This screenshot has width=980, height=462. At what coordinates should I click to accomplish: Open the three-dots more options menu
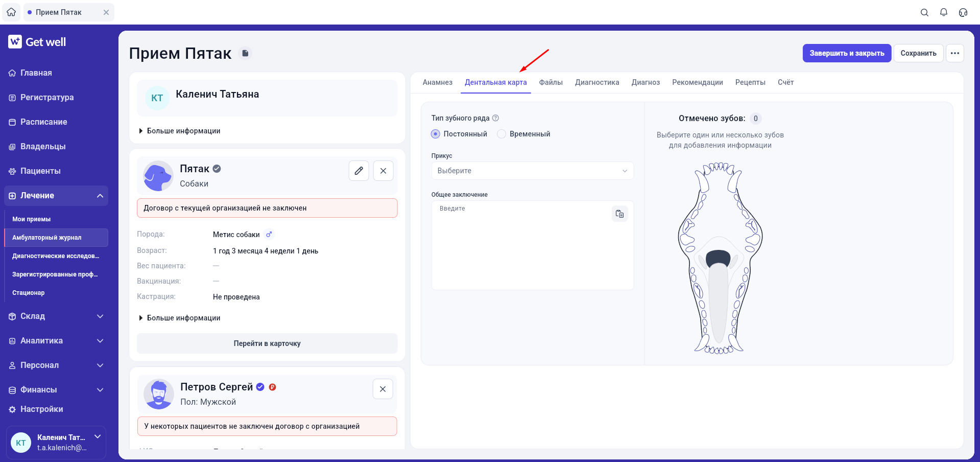955,53
